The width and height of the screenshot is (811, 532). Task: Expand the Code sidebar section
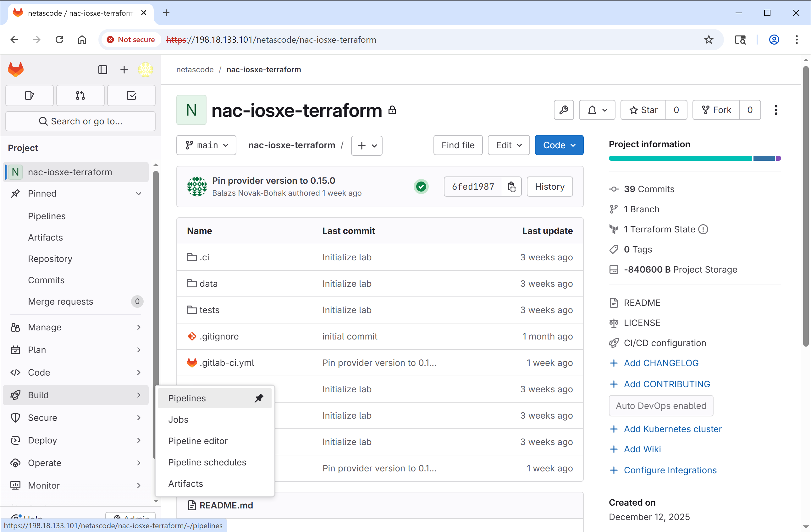pos(76,373)
